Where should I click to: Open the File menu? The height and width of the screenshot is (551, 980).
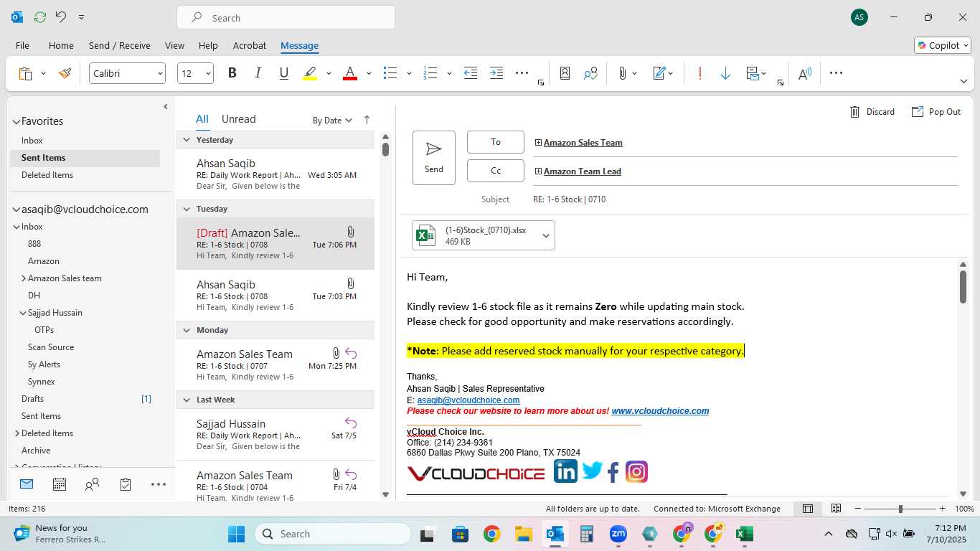[22, 45]
